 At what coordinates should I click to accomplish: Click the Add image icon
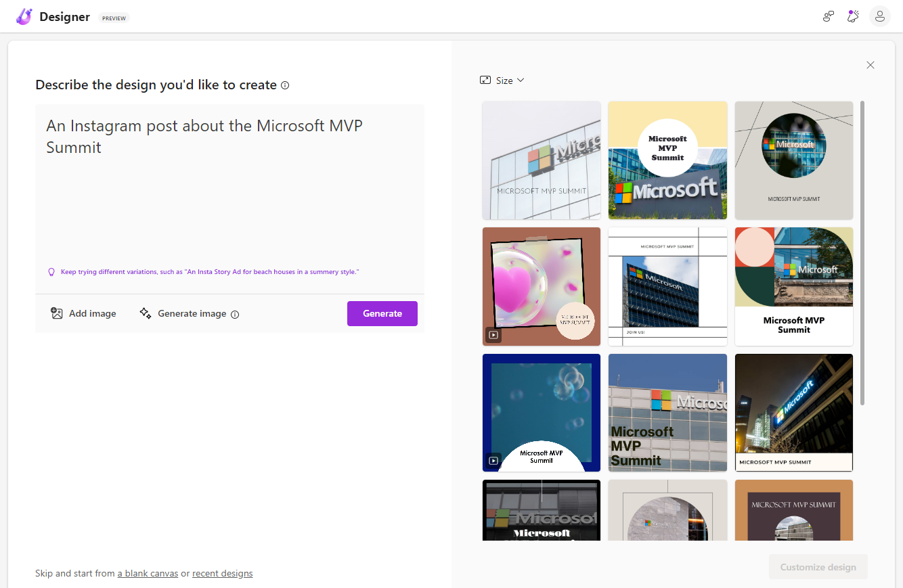tap(57, 313)
